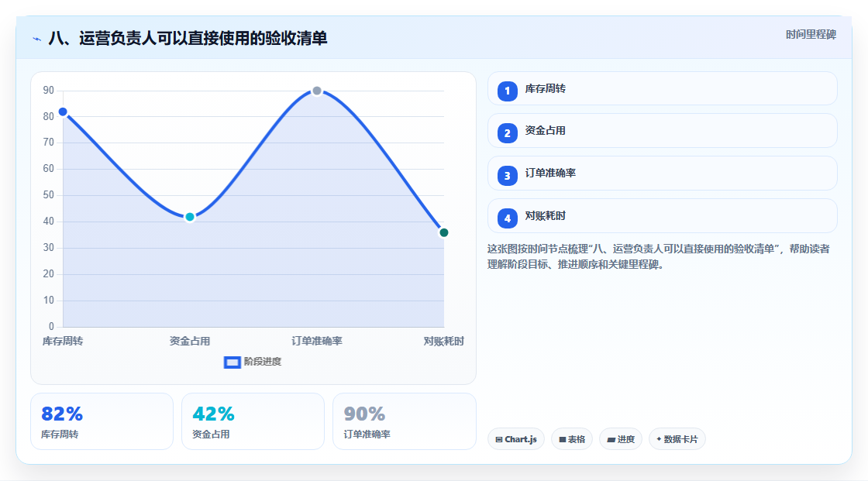Select the 订单准确率 data point at 90

pyautogui.click(x=317, y=91)
